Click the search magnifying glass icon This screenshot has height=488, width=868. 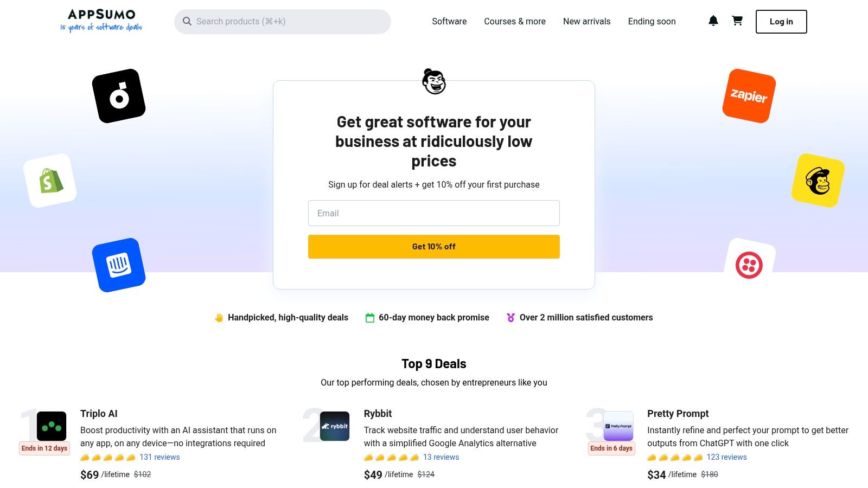187,21
